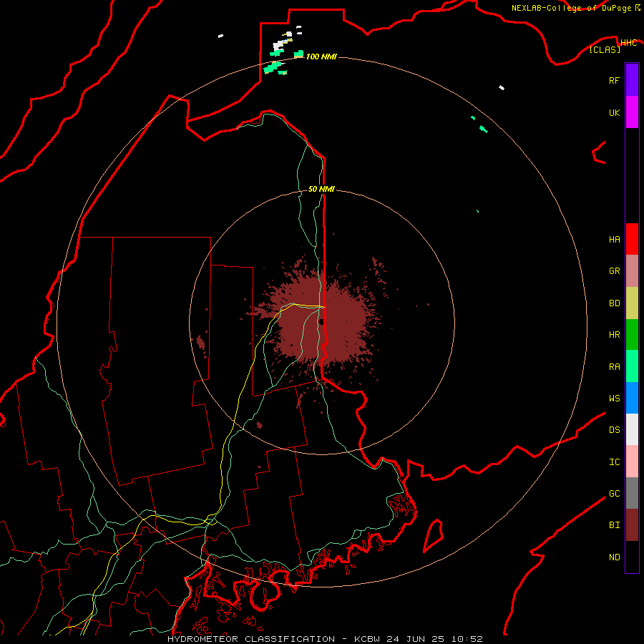This screenshot has width=644, height=644.
Task: Click the UK legend label
Action: 614,112
